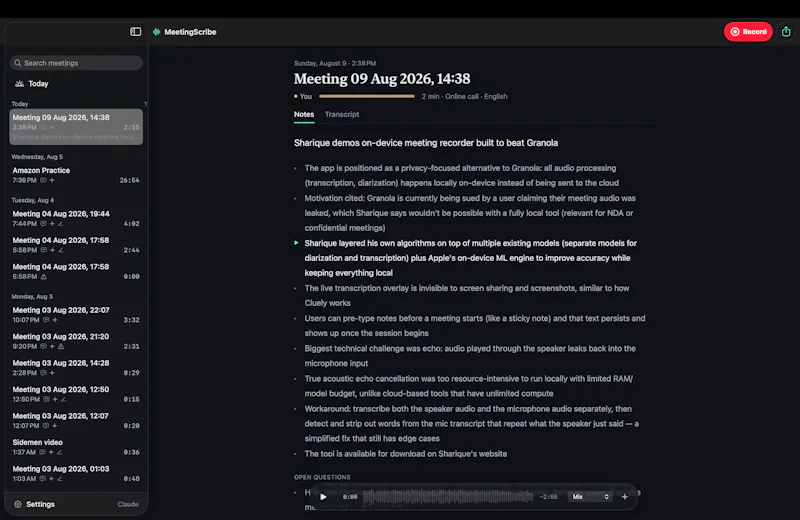Open Meeting 04 Aug 2026, 19:44
800x520 pixels.
[x=76, y=218]
